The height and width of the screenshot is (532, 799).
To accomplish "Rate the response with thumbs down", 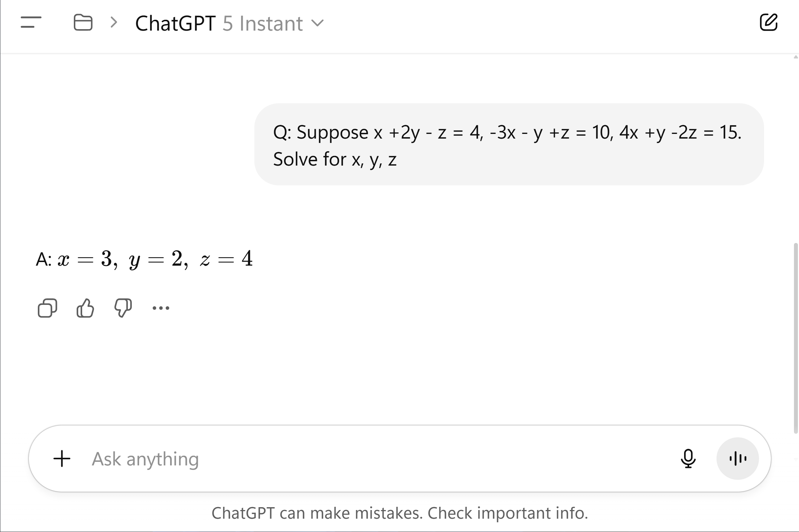I will pos(123,308).
